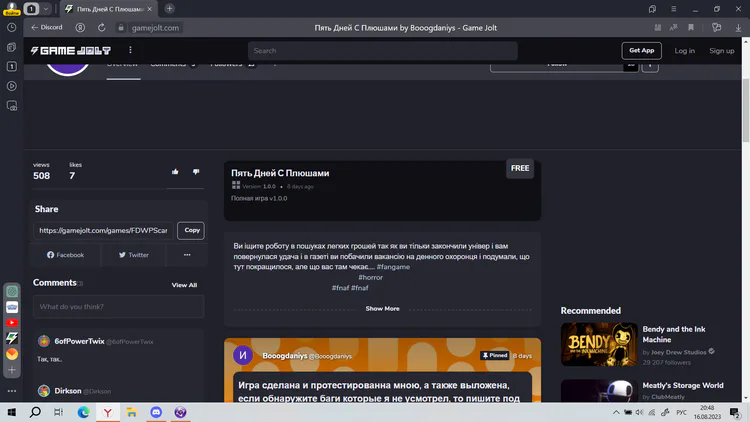
Task: Share the game on Twitter
Action: (x=133, y=255)
